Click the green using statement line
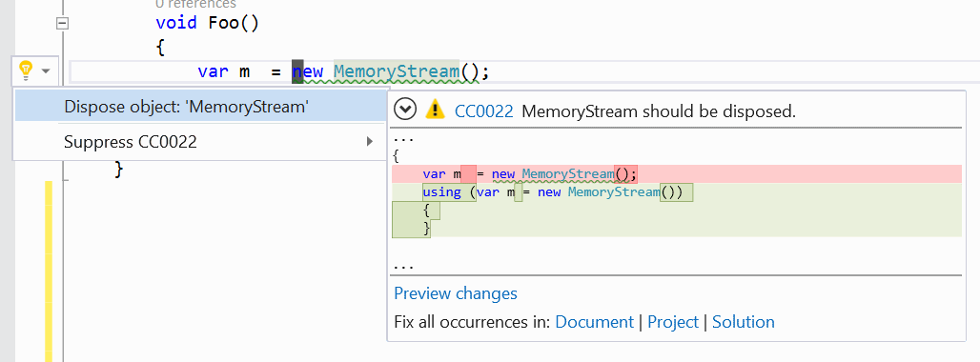980x362 pixels. (676, 191)
